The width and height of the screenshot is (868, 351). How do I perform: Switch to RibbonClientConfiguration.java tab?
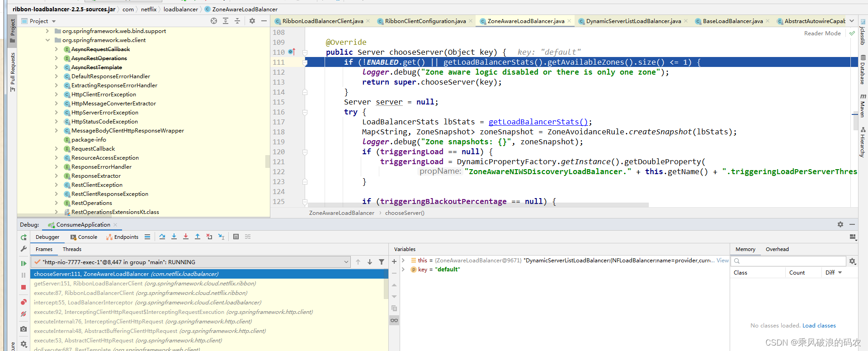click(x=425, y=21)
